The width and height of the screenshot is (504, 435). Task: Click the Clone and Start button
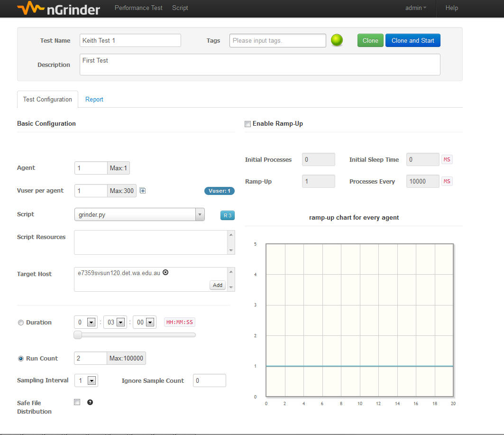(x=412, y=41)
